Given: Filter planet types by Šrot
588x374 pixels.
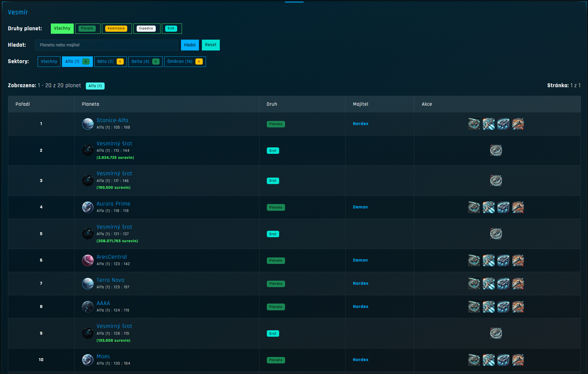Looking at the screenshot, I should [x=171, y=28].
